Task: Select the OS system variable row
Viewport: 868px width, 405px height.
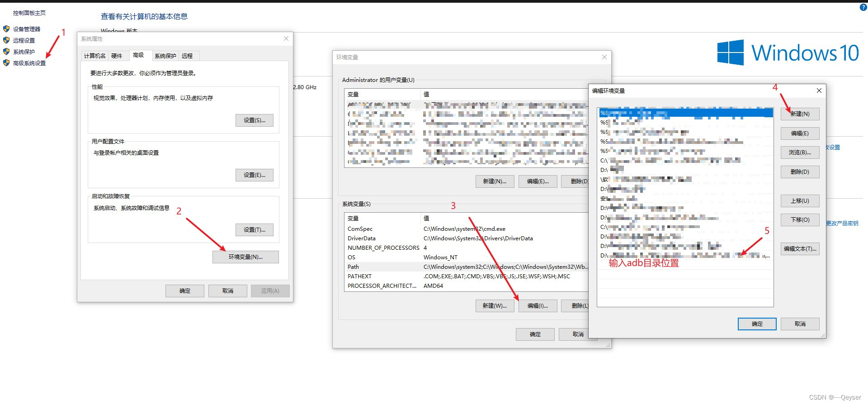Action: click(467, 257)
